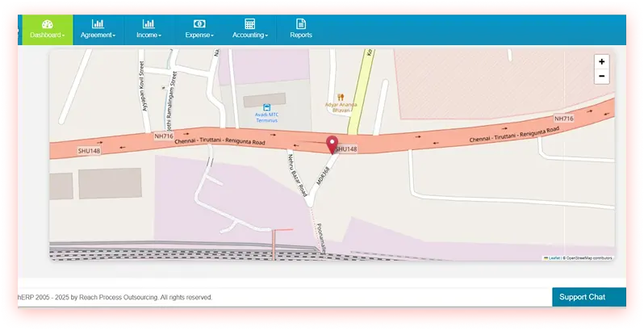This screenshot has width=644, height=330.
Task: Click the Avadi MTC Terminus bus icon
Action: tap(266, 107)
